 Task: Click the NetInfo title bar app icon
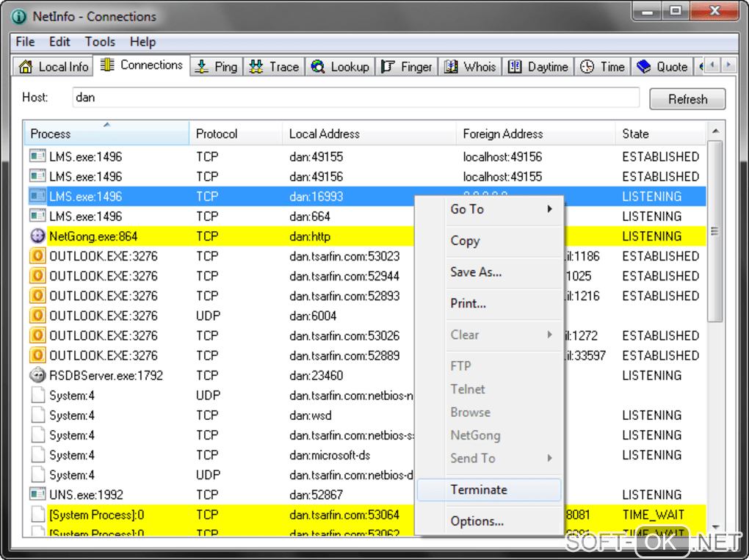click(19, 17)
